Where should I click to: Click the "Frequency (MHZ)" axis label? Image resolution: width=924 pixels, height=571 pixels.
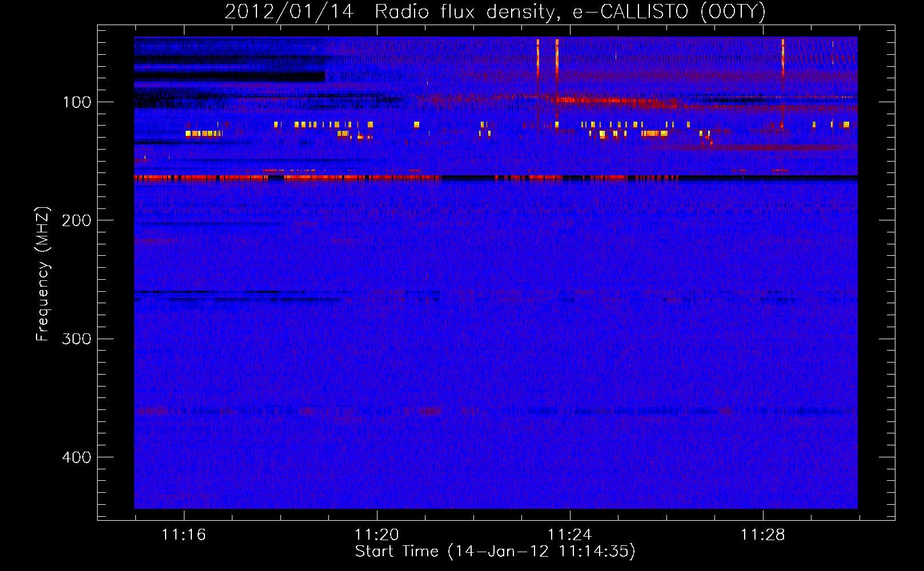pyautogui.click(x=43, y=274)
